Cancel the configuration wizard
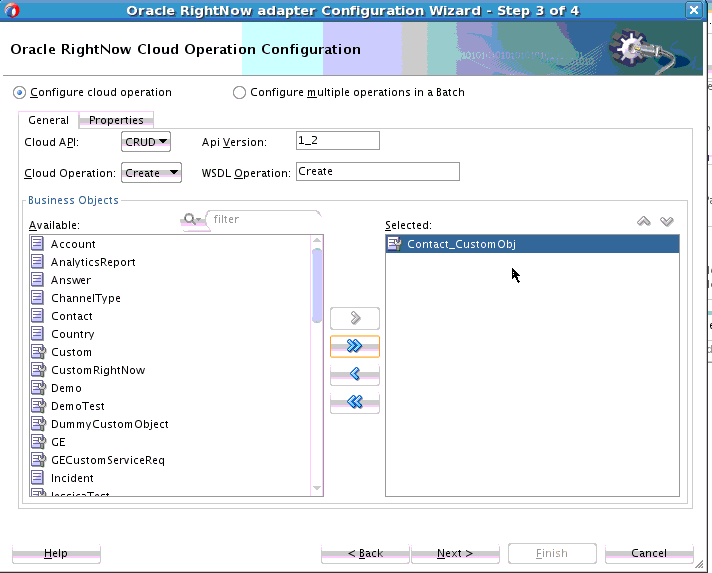The width and height of the screenshot is (712, 573). [649, 553]
